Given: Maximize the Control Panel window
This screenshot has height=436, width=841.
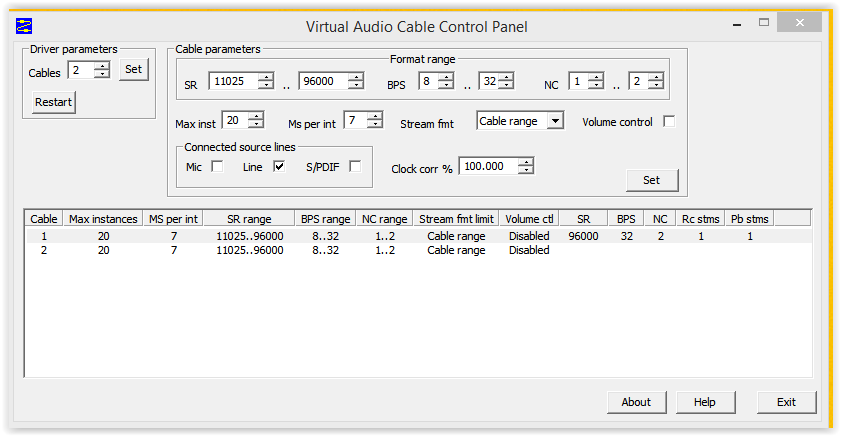Looking at the screenshot, I should point(764,23).
